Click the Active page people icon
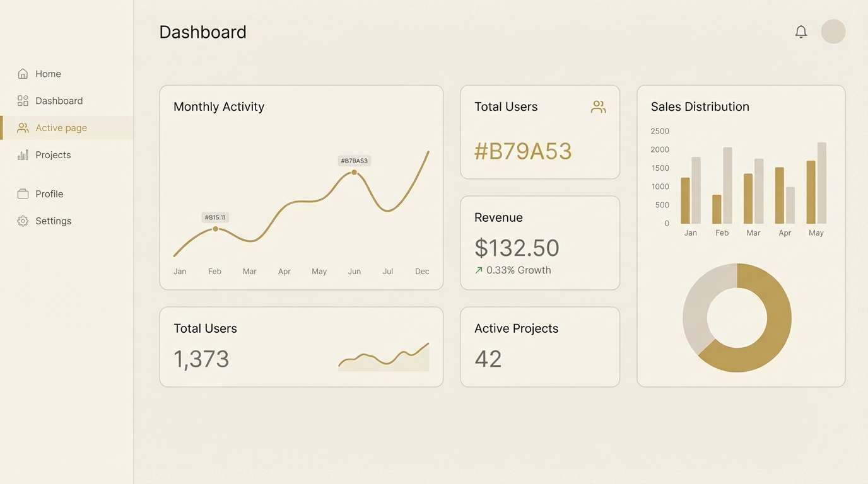 pyautogui.click(x=23, y=127)
